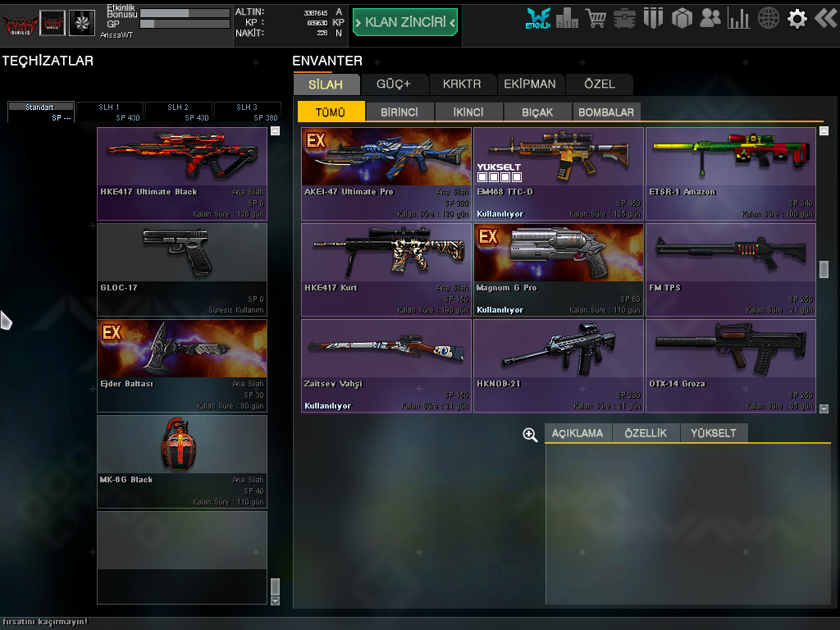840x630 pixels.
Task: Click the inventory scroll up arrow
Action: (824, 130)
